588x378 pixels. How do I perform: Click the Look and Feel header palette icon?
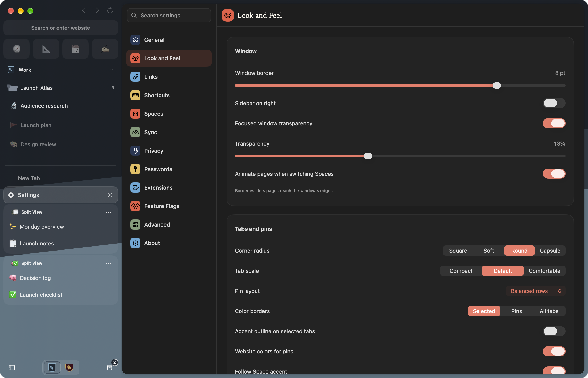pyautogui.click(x=228, y=16)
